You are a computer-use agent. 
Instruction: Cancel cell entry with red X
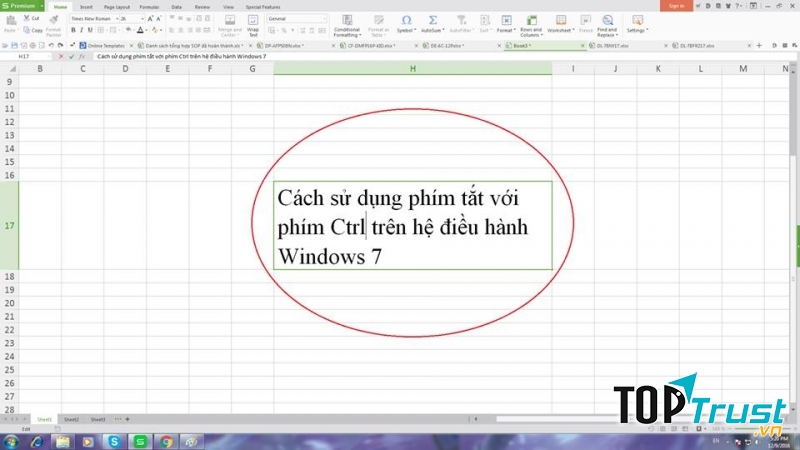[61, 56]
